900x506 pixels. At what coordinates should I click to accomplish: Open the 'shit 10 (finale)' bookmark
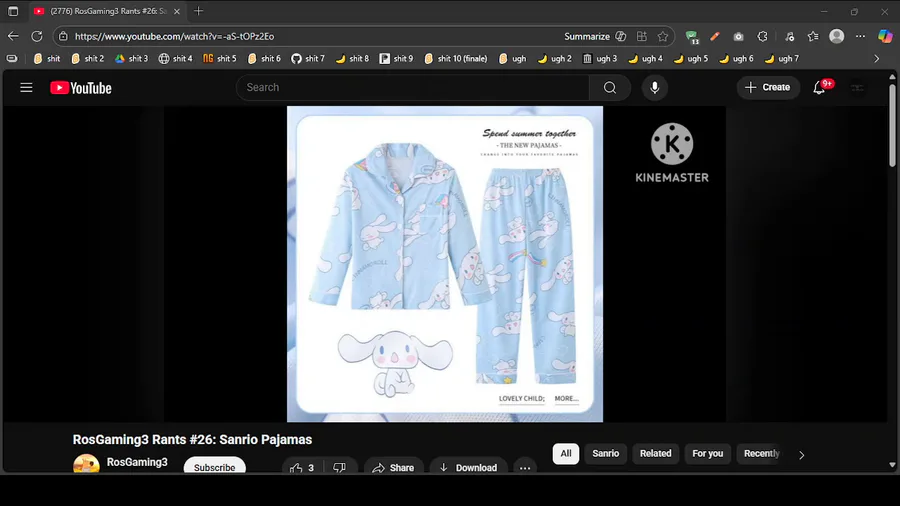coord(456,59)
